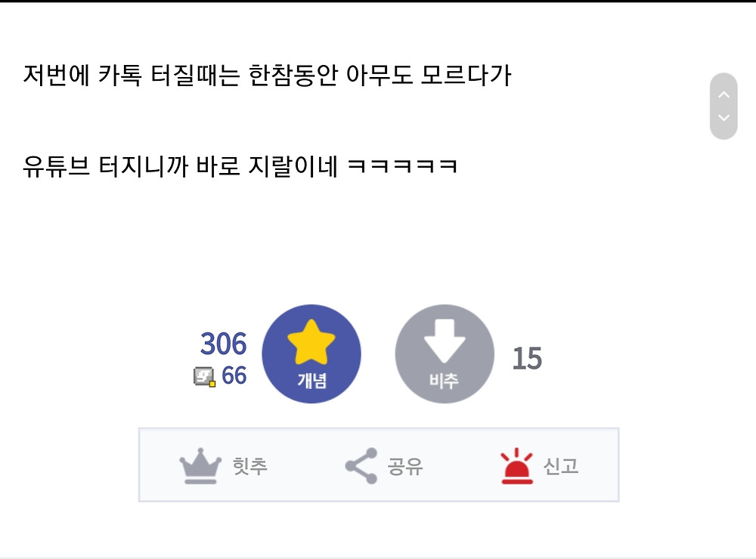Click the word 모르다가 ending the first line
The image size is (756, 559).
(466, 76)
